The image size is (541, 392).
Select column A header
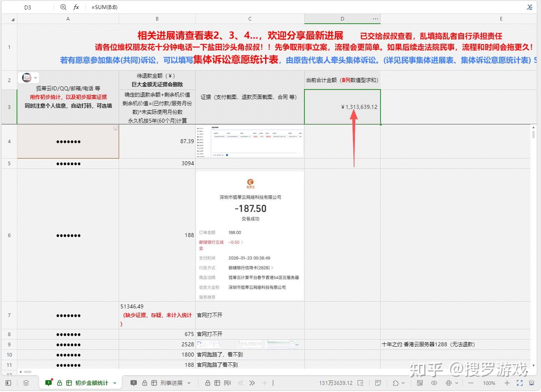(x=68, y=19)
